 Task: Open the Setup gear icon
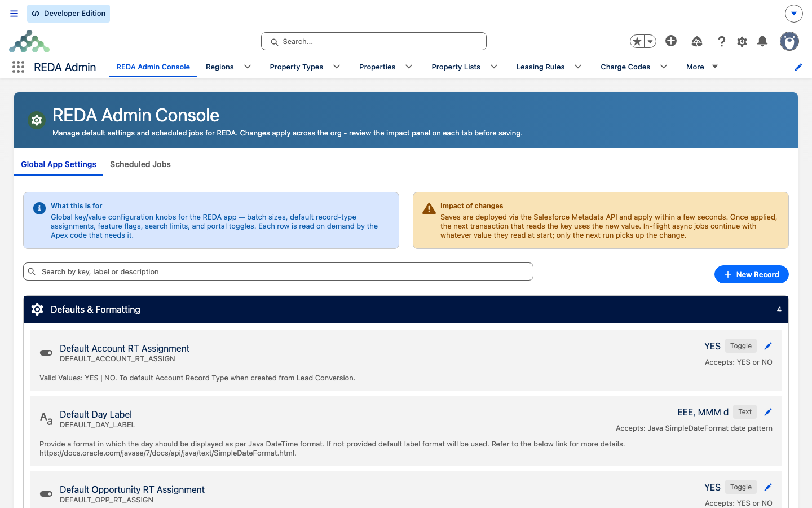tap(742, 41)
